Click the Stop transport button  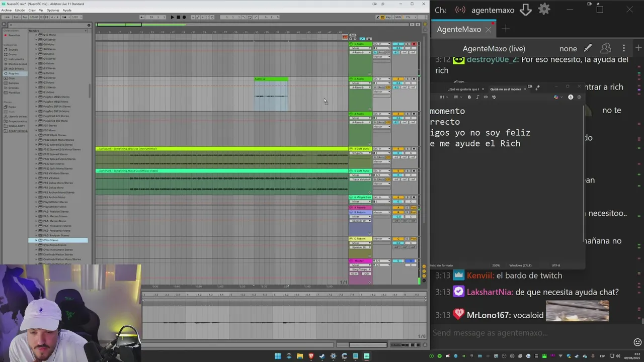tap(178, 17)
